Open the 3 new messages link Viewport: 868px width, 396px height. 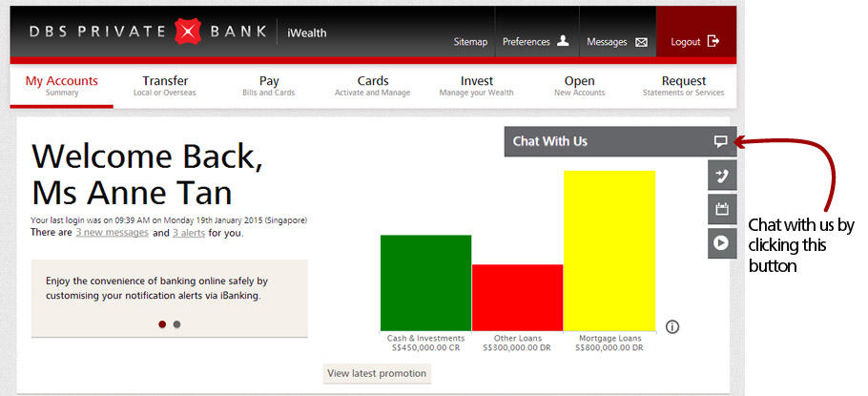112,233
